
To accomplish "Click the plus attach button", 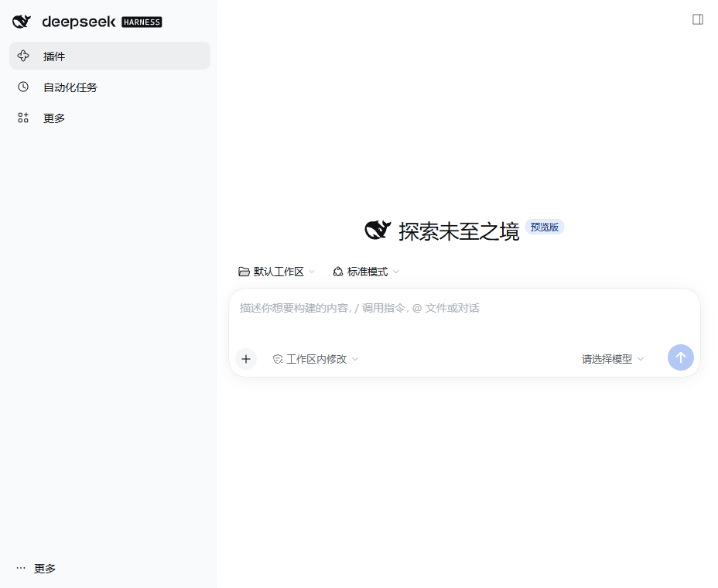I will (x=246, y=359).
